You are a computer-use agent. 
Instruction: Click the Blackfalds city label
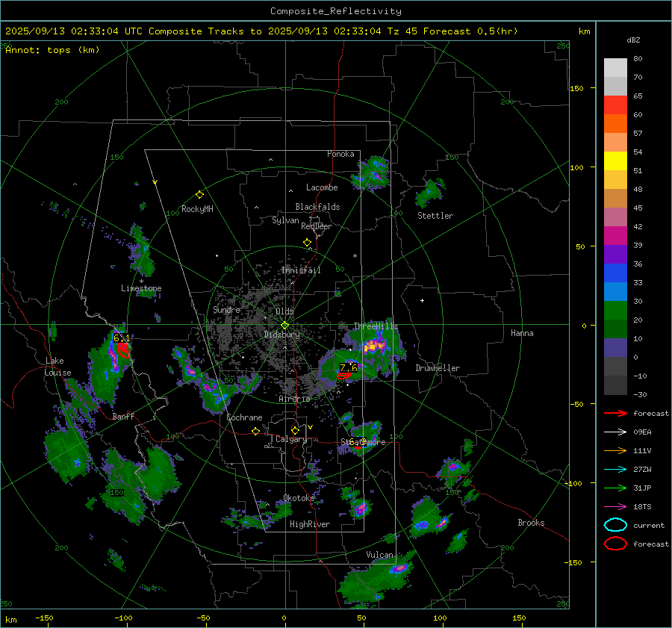click(317, 207)
